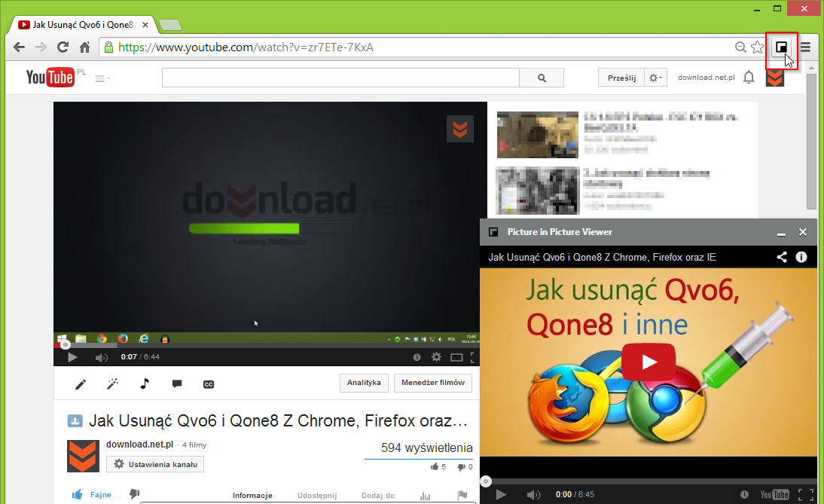Click the channel avatar below the video title

coord(83,457)
